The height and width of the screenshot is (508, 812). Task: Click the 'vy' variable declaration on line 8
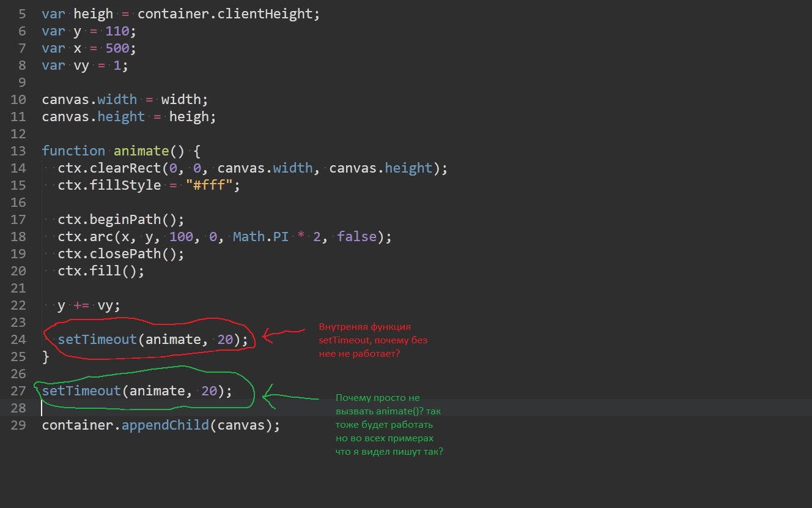click(x=81, y=65)
